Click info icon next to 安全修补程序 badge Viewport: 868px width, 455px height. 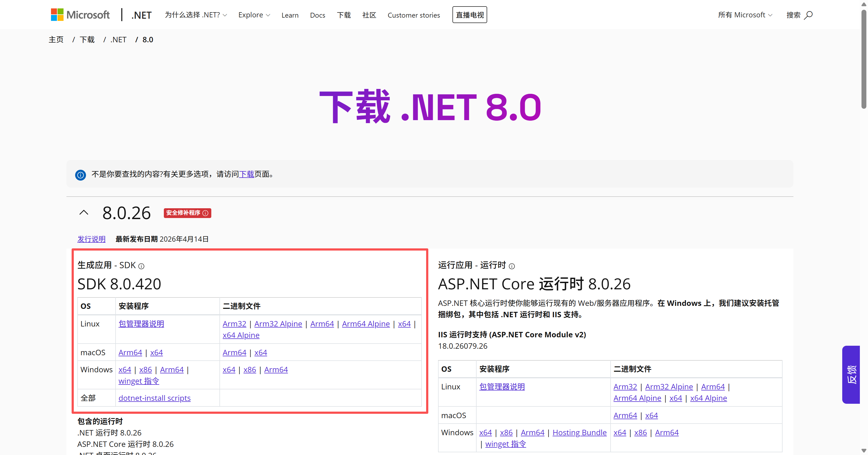point(205,213)
